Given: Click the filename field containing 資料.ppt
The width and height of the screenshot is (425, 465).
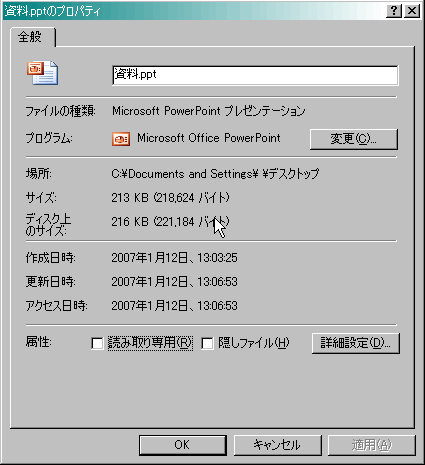Looking at the screenshot, I should (255, 75).
